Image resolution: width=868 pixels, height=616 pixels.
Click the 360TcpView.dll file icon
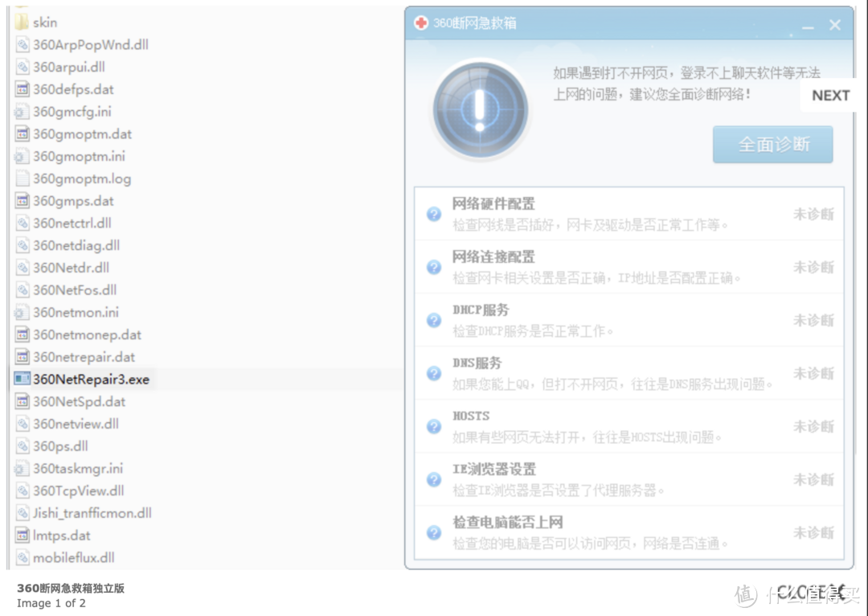(23, 491)
